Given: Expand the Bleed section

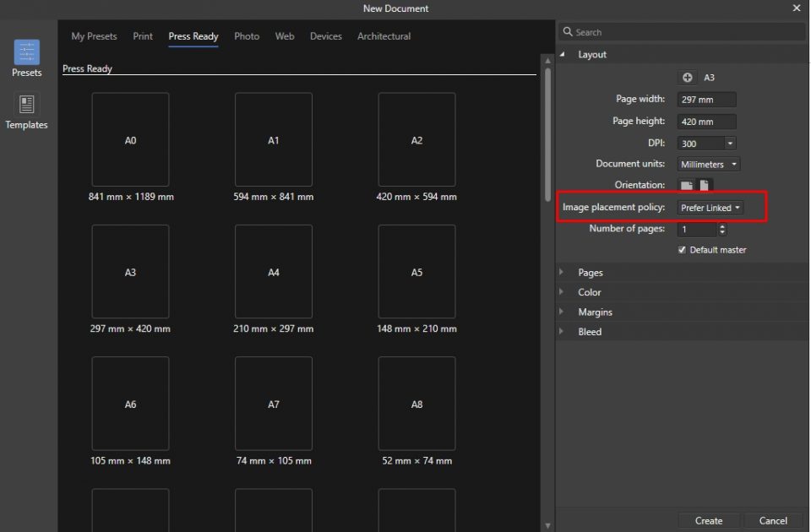Looking at the screenshot, I should (x=590, y=332).
